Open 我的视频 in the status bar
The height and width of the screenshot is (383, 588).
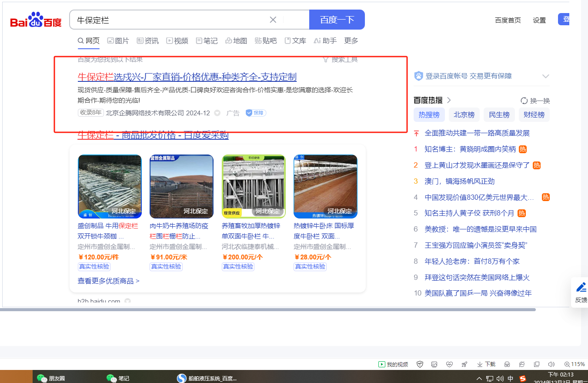393,364
